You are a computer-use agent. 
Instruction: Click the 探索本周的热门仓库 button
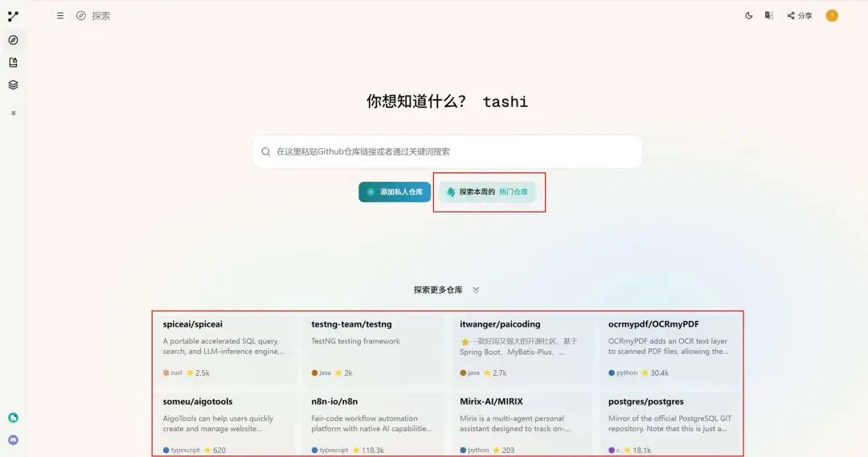pos(487,191)
